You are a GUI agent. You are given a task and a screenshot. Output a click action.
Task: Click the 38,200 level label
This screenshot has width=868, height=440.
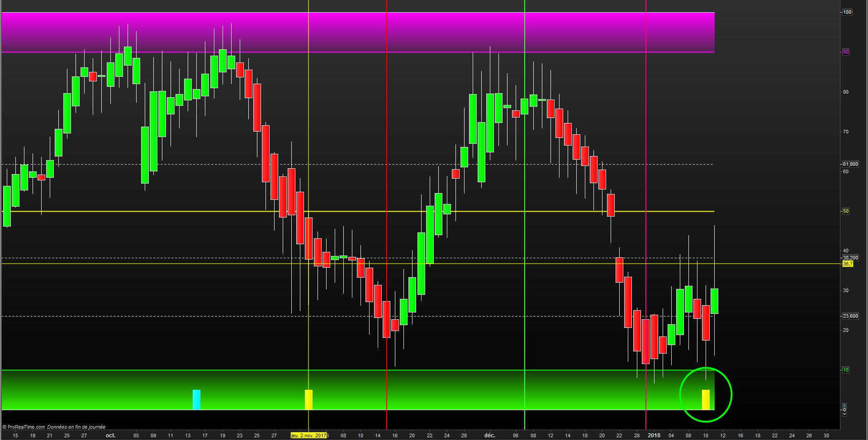(x=850, y=258)
